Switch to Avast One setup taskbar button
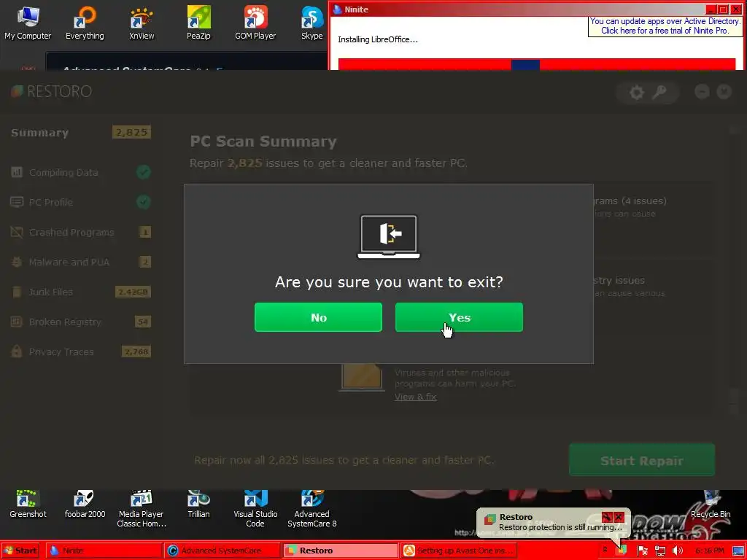This screenshot has width=747, height=560. pos(458,551)
